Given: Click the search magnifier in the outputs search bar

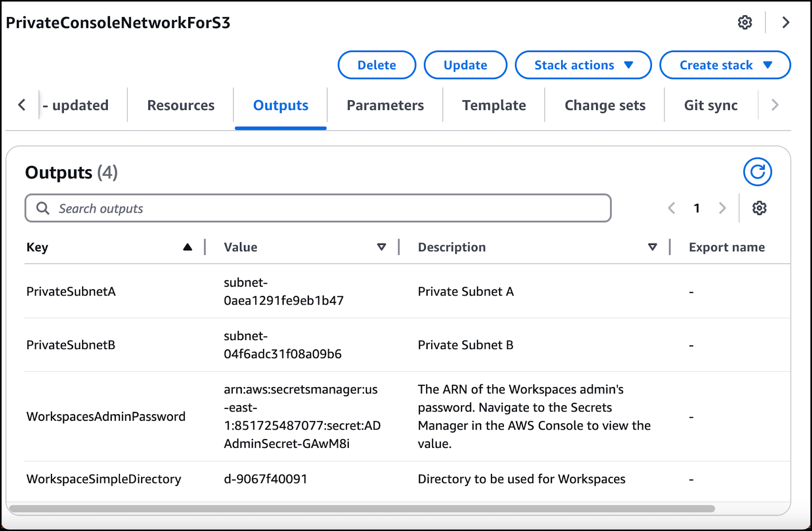Looking at the screenshot, I should coord(43,208).
